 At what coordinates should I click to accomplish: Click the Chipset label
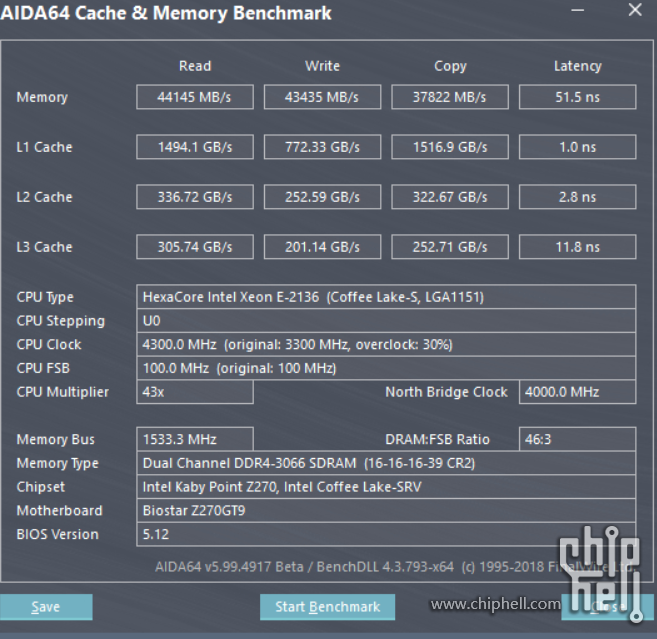41,487
